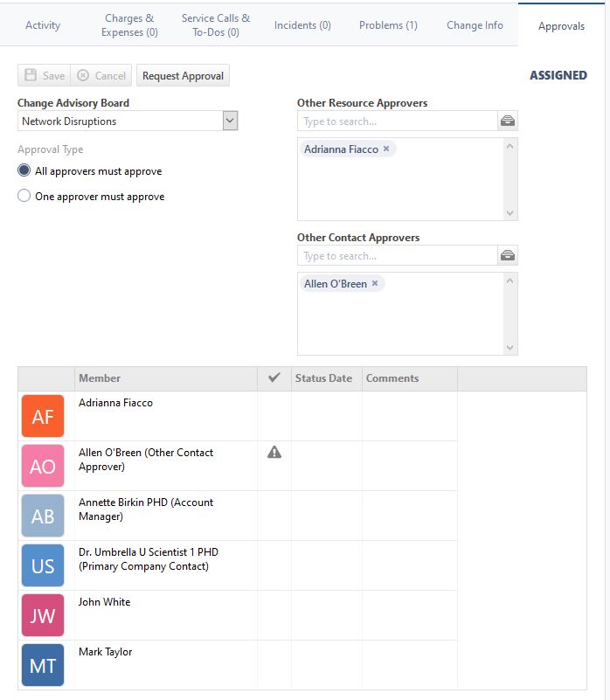Select One approver must approve option
The image size is (610, 700).
point(24,197)
